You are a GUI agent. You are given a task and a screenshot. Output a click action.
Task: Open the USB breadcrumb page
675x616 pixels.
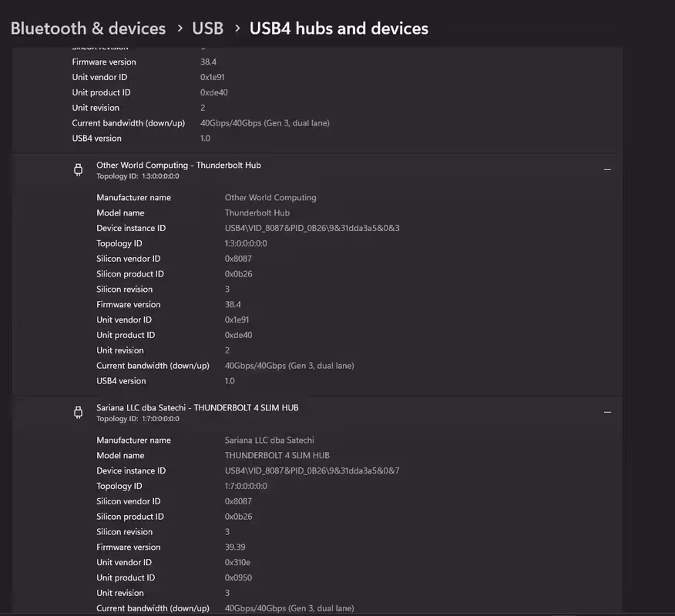coord(207,28)
